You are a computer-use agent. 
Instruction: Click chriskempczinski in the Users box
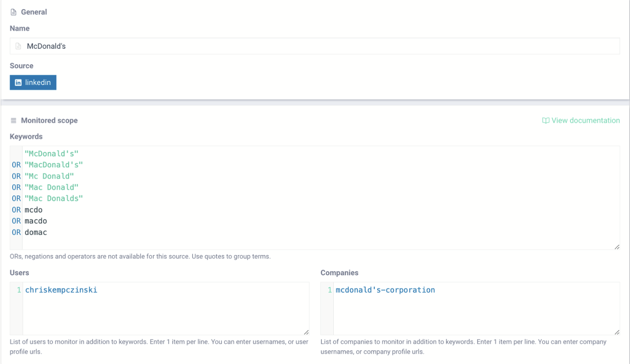(61, 290)
